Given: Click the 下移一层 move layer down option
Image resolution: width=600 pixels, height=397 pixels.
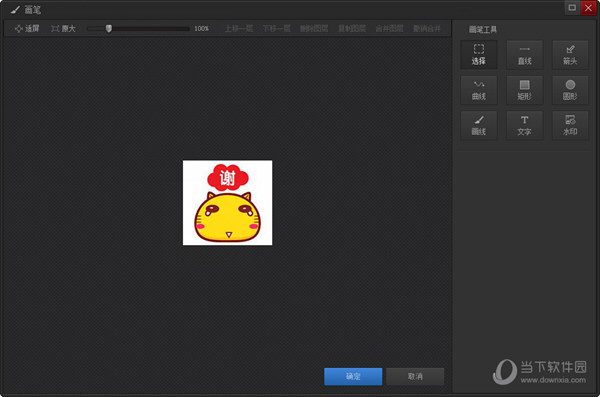Looking at the screenshot, I should (x=276, y=29).
